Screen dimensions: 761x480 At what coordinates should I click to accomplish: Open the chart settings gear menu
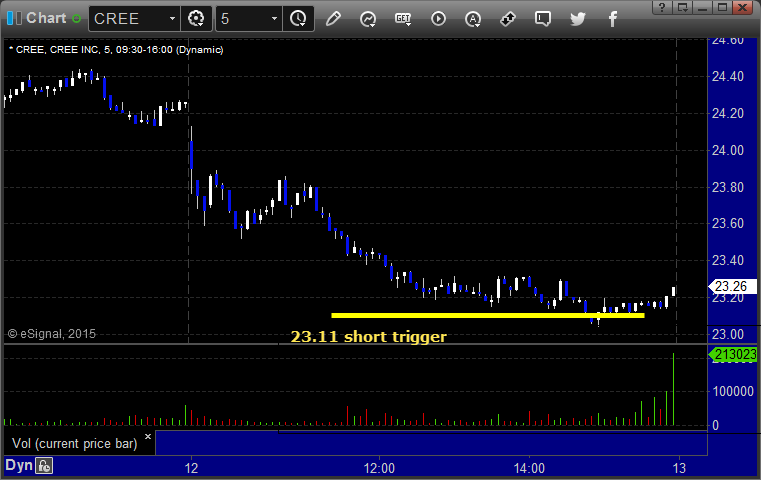[196, 19]
